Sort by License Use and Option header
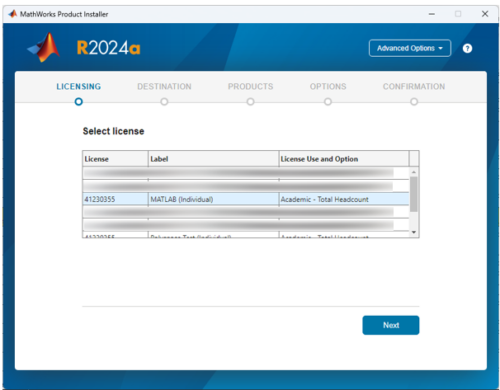 [344, 159]
